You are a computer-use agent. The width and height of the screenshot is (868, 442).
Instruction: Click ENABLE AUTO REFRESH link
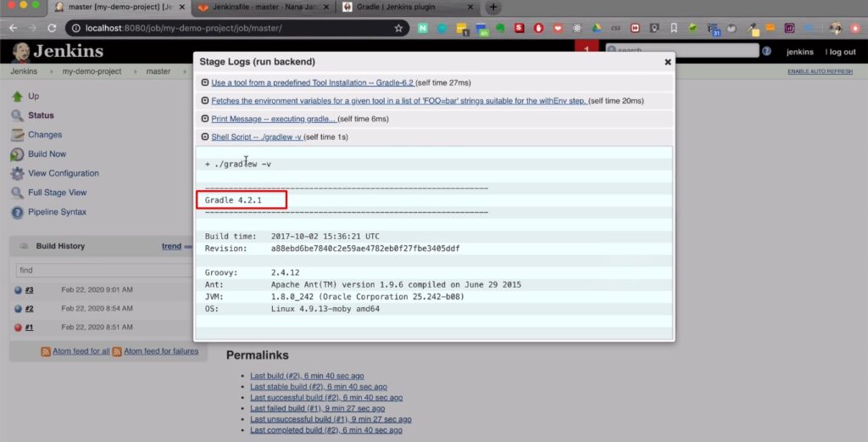tap(820, 71)
